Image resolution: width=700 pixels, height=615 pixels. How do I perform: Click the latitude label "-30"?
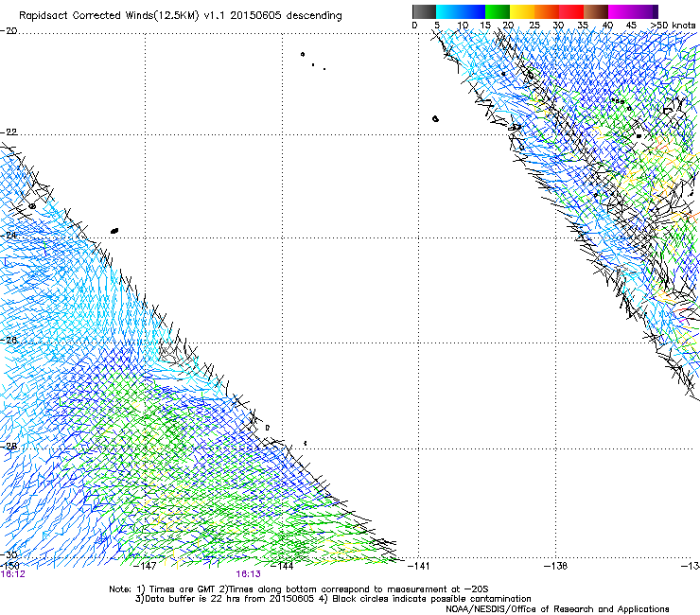[9, 554]
